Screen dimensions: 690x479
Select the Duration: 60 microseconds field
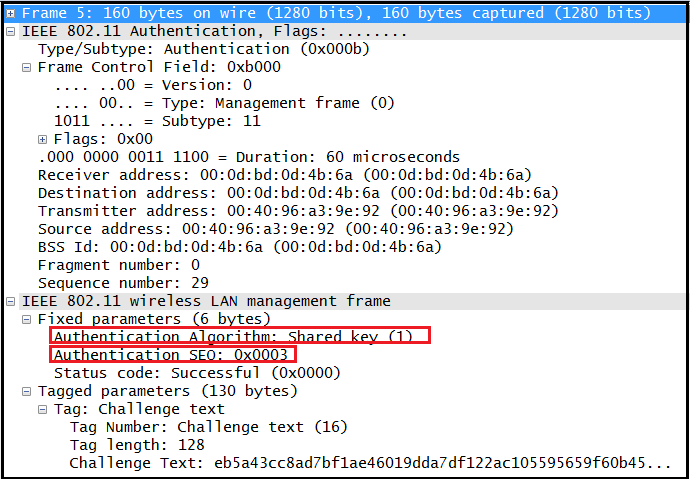click(249, 157)
